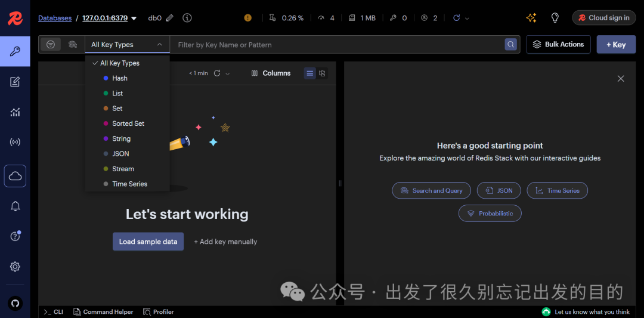Select Hash key type

[128, 78]
